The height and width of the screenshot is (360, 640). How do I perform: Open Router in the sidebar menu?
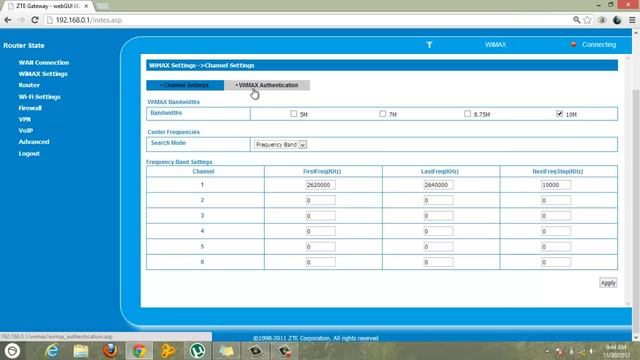[29, 85]
